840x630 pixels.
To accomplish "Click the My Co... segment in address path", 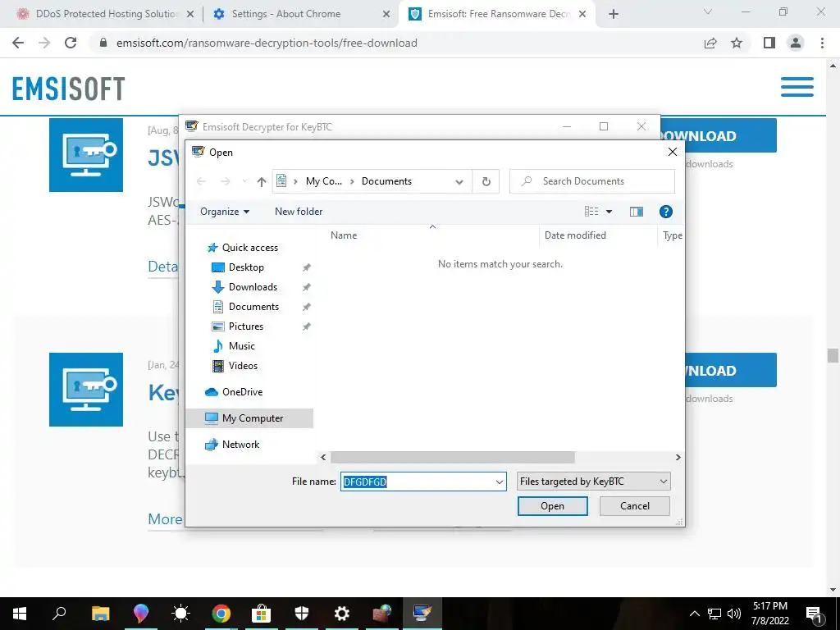I will click(x=323, y=181).
